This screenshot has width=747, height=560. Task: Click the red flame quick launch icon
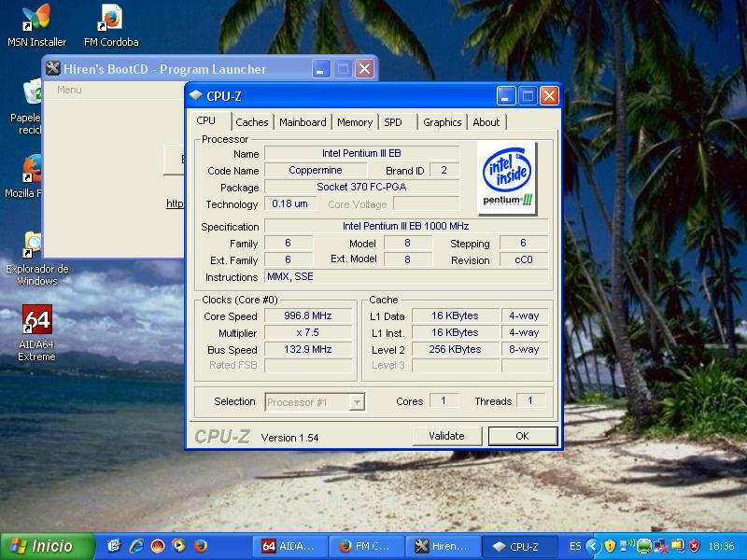click(x=158, y=546)
